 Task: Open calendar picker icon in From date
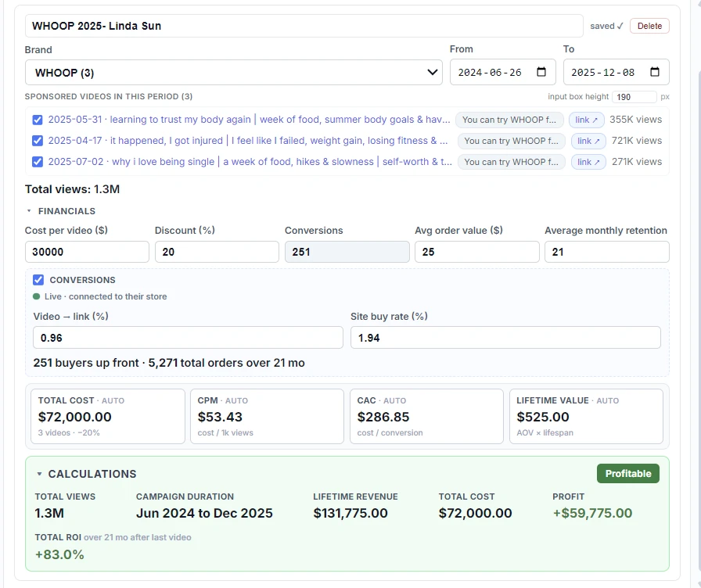click(541, 72)
